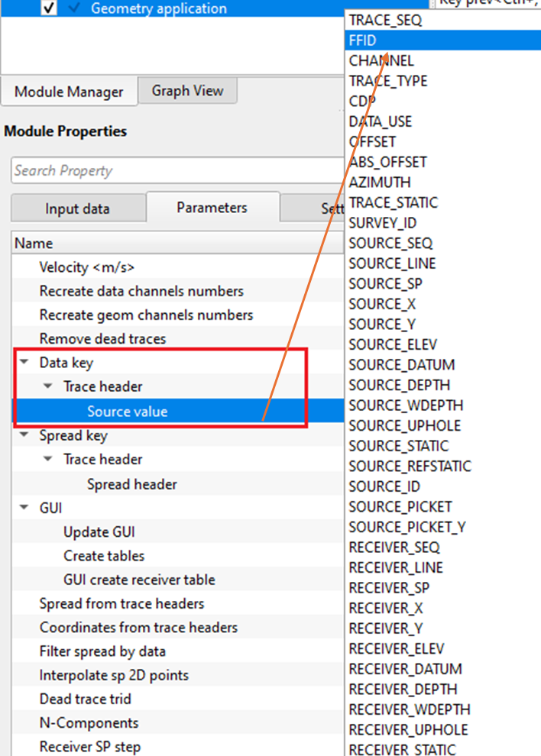The width and height of the screenshot is (541, 756).
Task: Click the Search Property field
Action: click(176, 171)
